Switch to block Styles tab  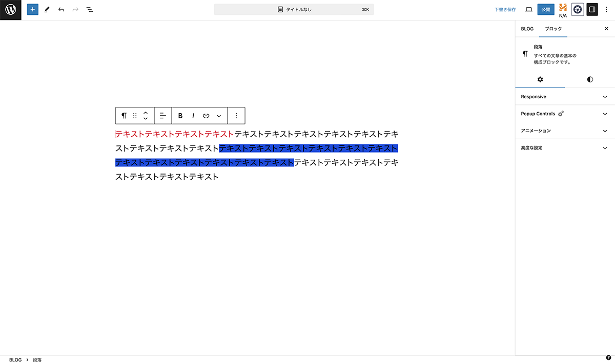(x=590, y=79)
